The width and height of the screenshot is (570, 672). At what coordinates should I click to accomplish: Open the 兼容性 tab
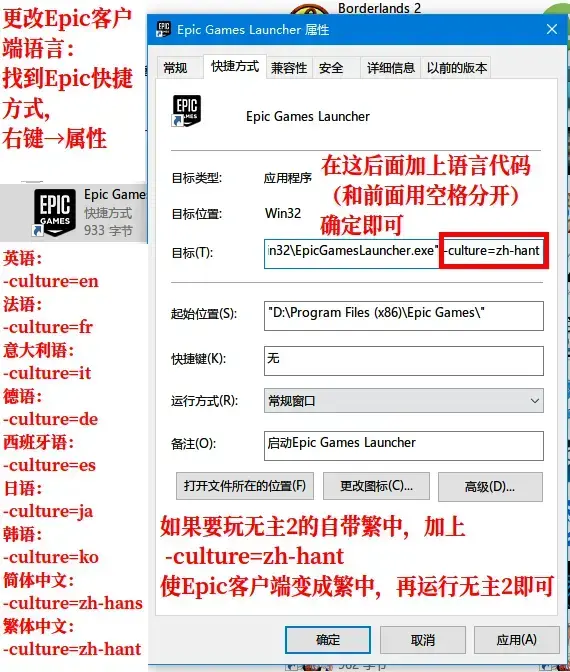[289, 68]
